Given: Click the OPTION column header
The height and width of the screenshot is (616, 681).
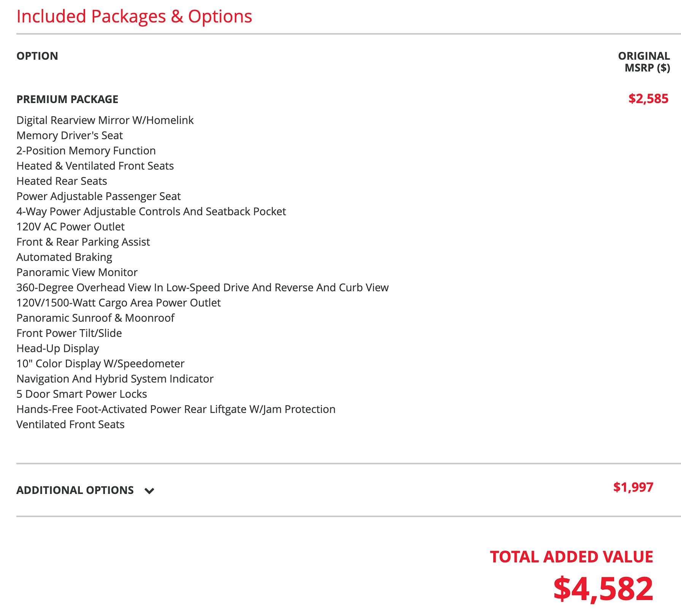Looking at the screenshot, I should coord(37,56).
